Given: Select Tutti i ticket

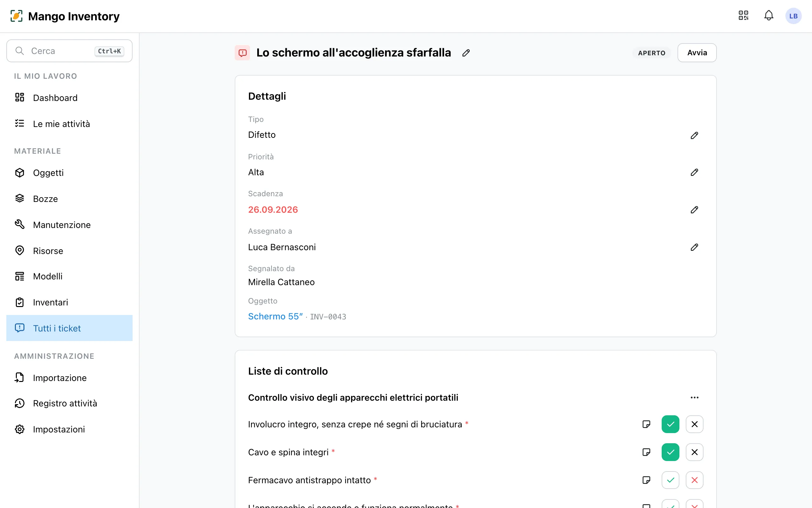Looking at the screenshot, I should (69, 328).
